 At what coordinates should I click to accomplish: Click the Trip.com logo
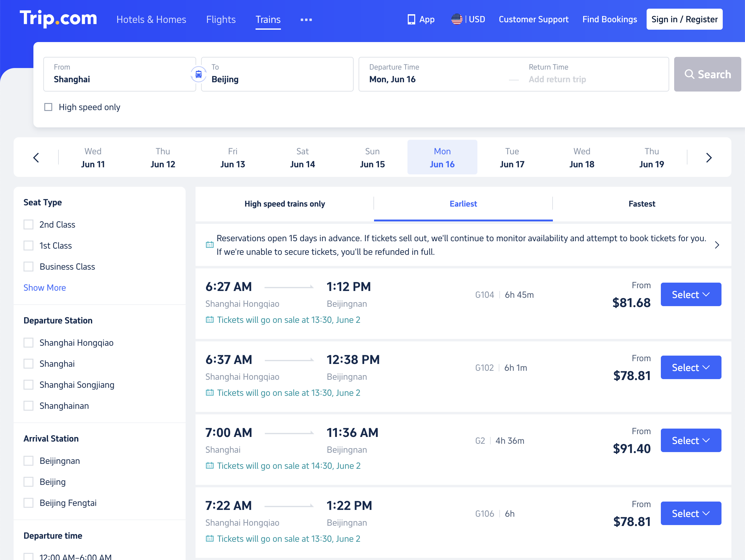click(x=58, y=19)
